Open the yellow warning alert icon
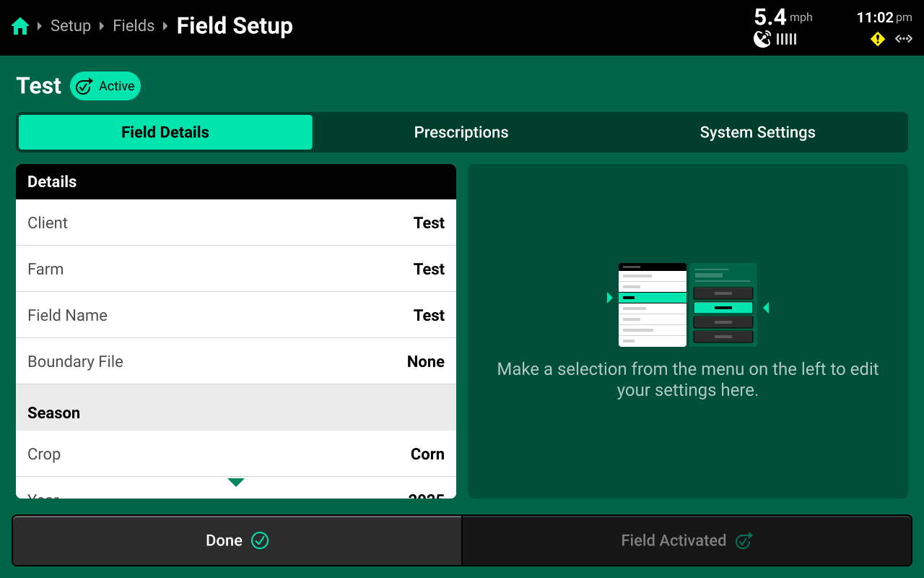 878,39
